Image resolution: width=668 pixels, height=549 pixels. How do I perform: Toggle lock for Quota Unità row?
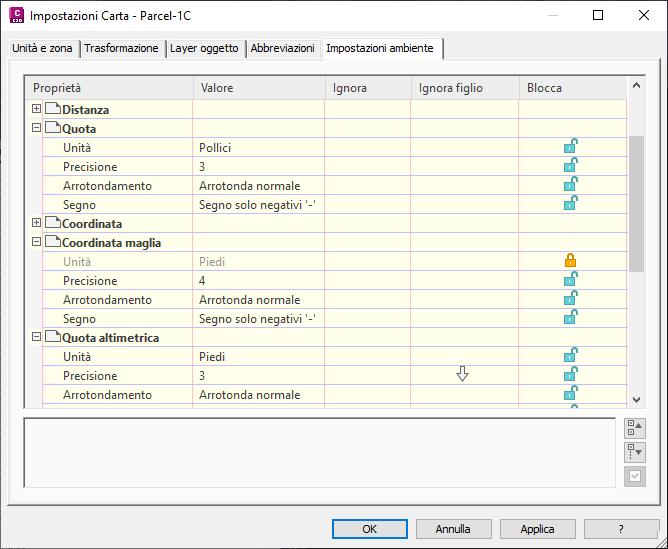[x=571, y=147]
